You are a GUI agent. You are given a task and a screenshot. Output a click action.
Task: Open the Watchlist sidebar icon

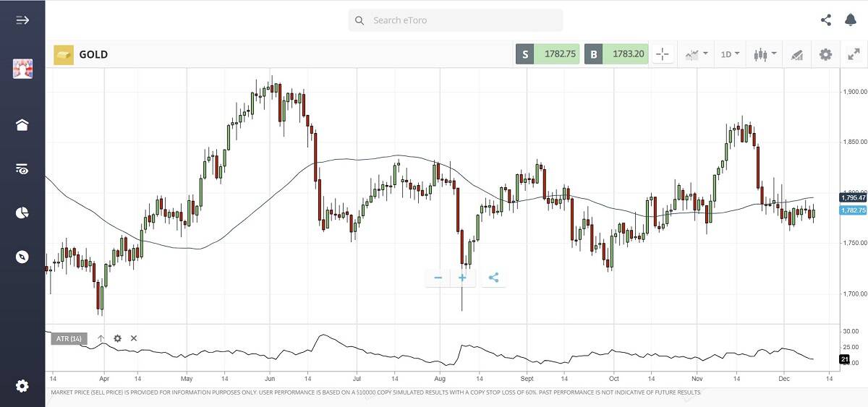pyautogui.click(x=22, y=169)
